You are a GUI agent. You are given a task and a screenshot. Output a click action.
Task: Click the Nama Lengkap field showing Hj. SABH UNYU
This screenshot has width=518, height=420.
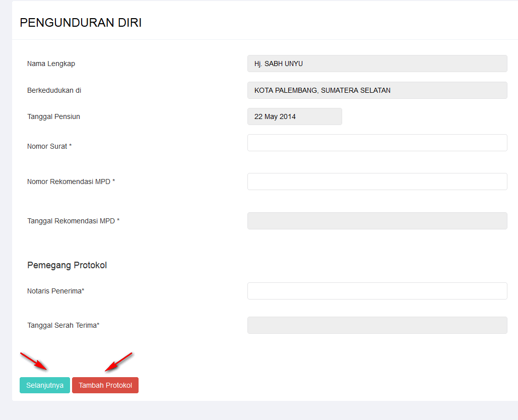pyautogui.click(x=377, y=64)
